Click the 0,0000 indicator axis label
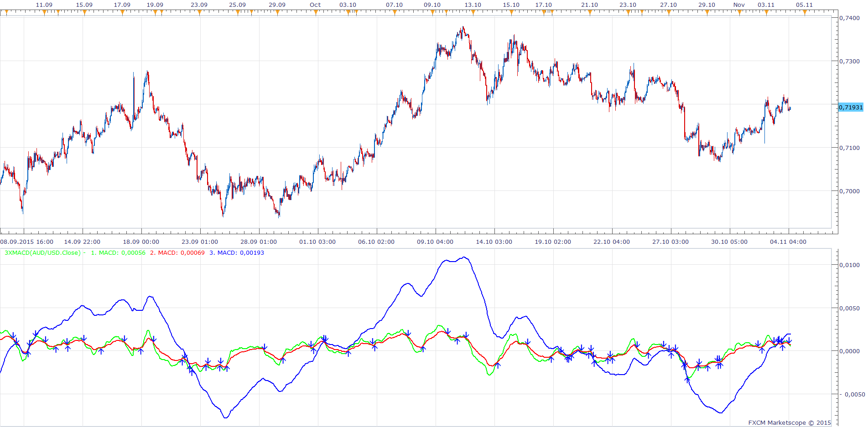868x427 pixels. [x=850, y=351]
